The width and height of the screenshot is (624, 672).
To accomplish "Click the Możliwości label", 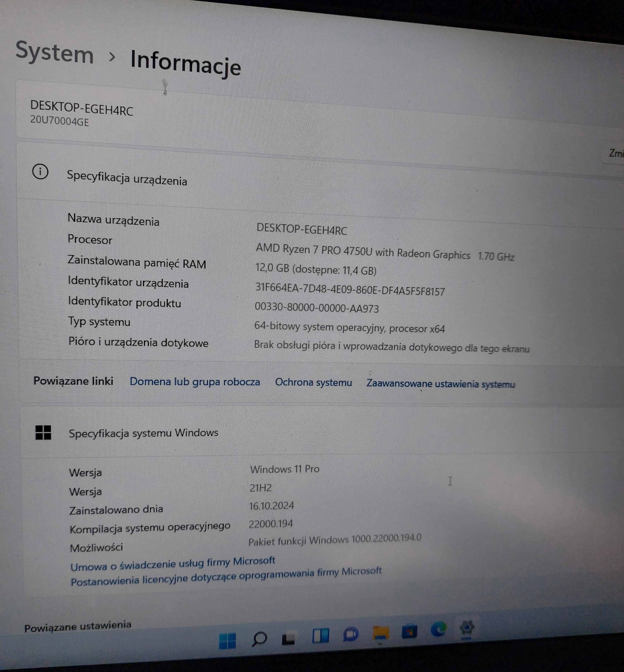I will [96, 547].
